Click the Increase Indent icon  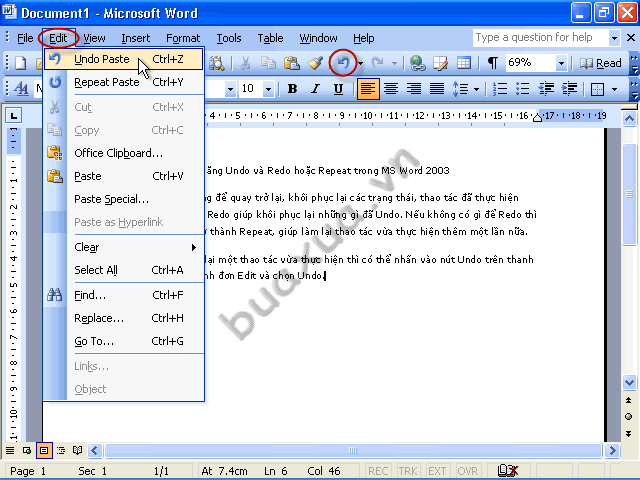click(569, 89)
